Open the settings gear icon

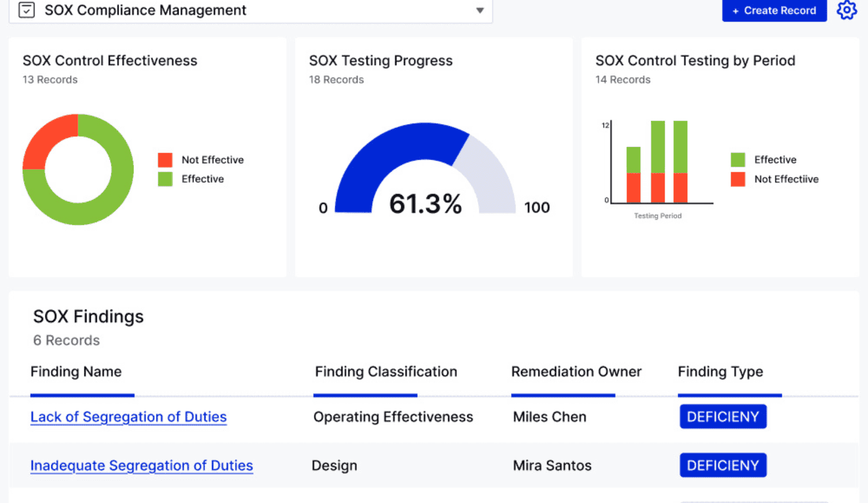tap(846, 10)
